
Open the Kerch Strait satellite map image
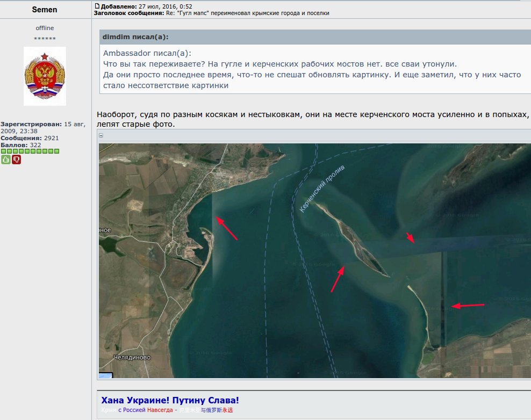tap(314, 260)
